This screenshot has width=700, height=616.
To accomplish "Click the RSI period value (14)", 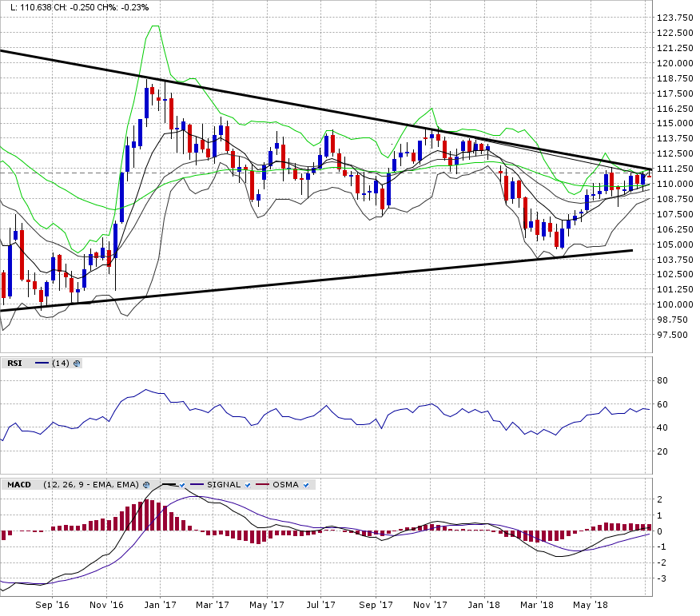I will coord(61,364).
